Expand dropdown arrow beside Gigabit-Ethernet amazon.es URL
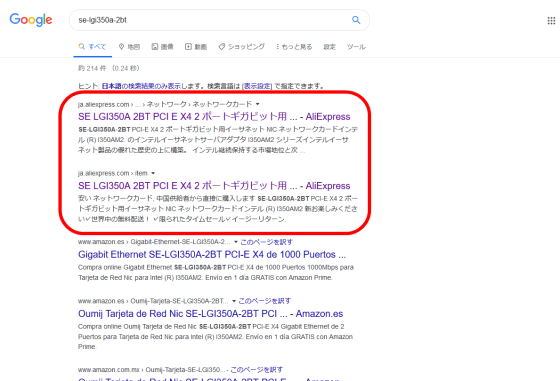The height and width of the screenshot is (381, 560). [x=236, y=242]
